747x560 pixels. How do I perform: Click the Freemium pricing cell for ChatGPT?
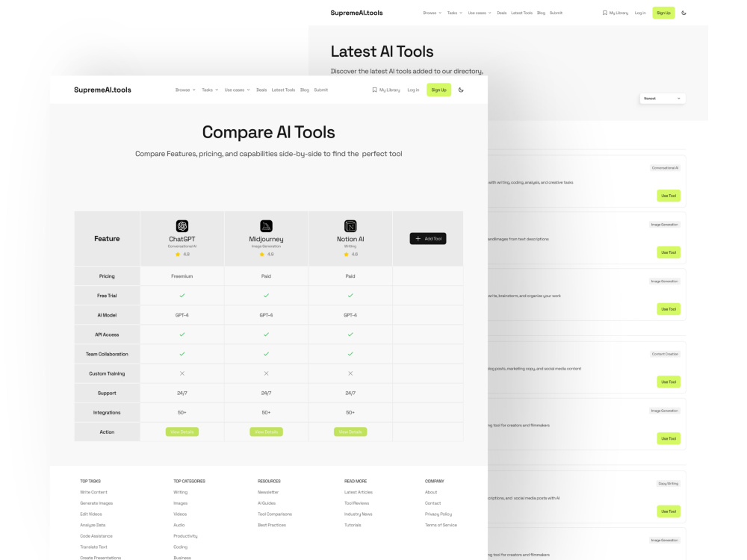click(182, 276)
